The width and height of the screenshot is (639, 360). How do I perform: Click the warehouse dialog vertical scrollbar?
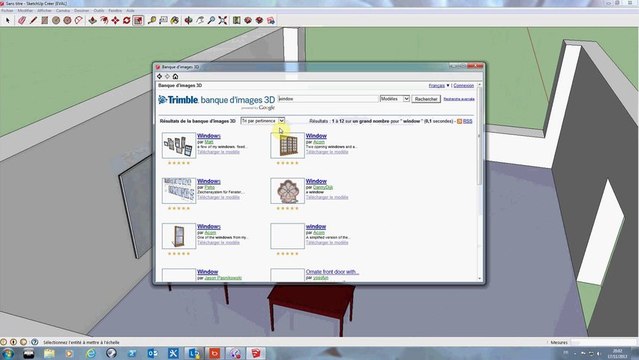click(x=479, y=182)
